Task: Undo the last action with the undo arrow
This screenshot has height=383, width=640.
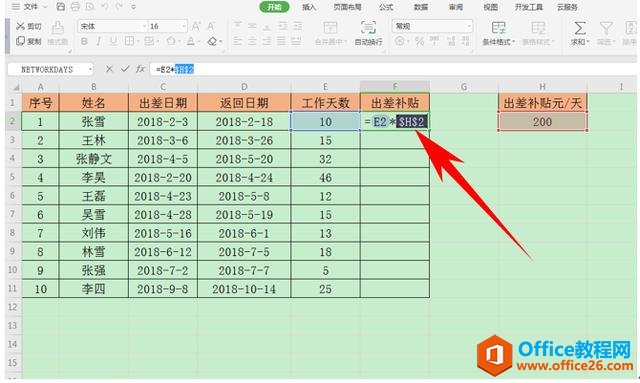Action: [104, 7]
